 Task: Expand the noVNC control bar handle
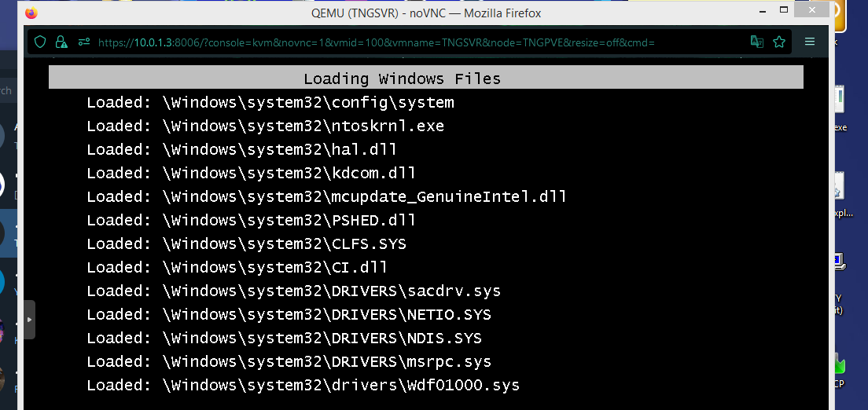(30, 320)
